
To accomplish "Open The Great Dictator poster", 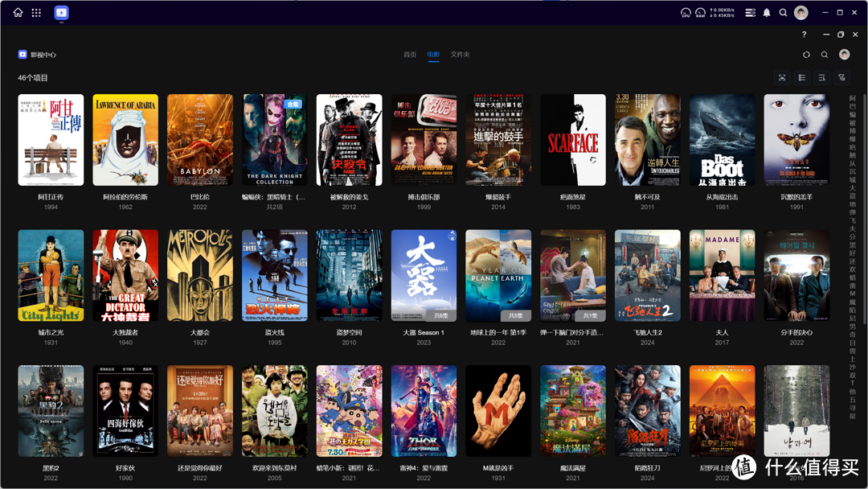I will [125, 275].
